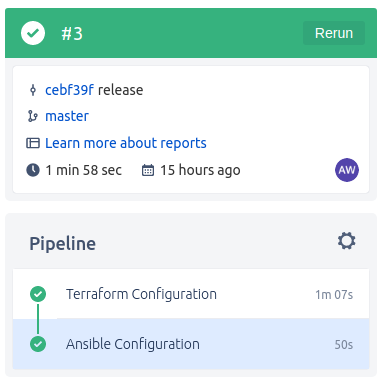The width and height of the screenshot is (383, 390).
Task: Click the 1m 07s step duration
Action: pyautogui.click(x=334, y=295)
